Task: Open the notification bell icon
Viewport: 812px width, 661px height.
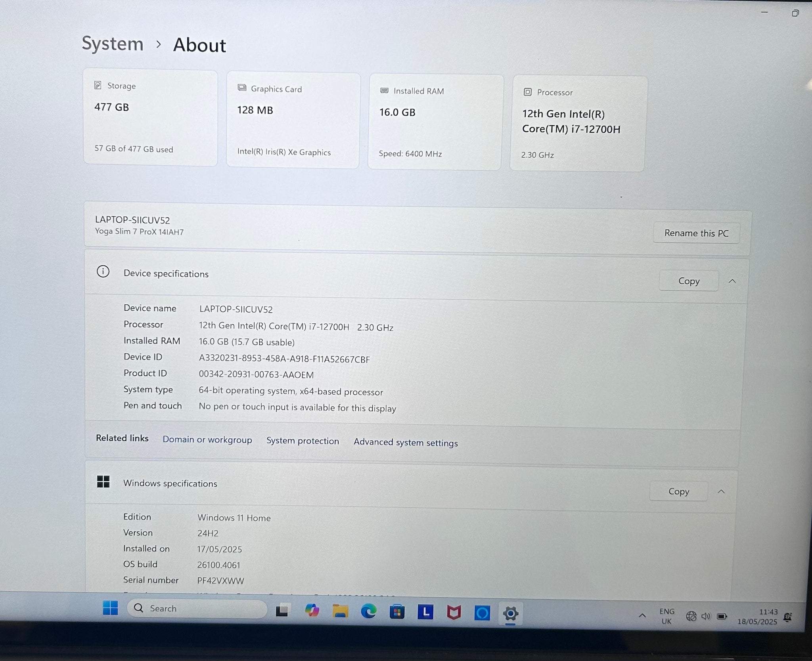Action: [788, 617]
